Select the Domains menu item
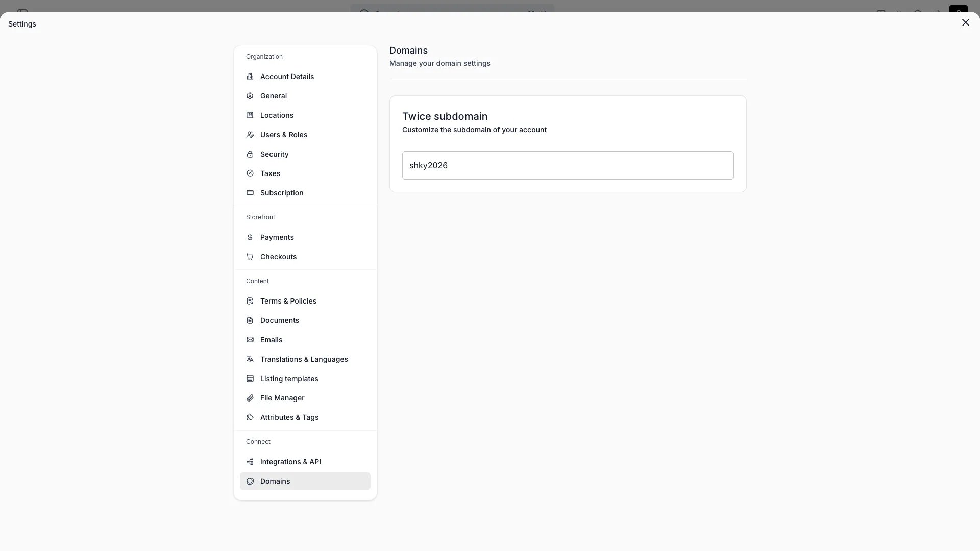This screenshot has width=980, height=551. [305, 481]
